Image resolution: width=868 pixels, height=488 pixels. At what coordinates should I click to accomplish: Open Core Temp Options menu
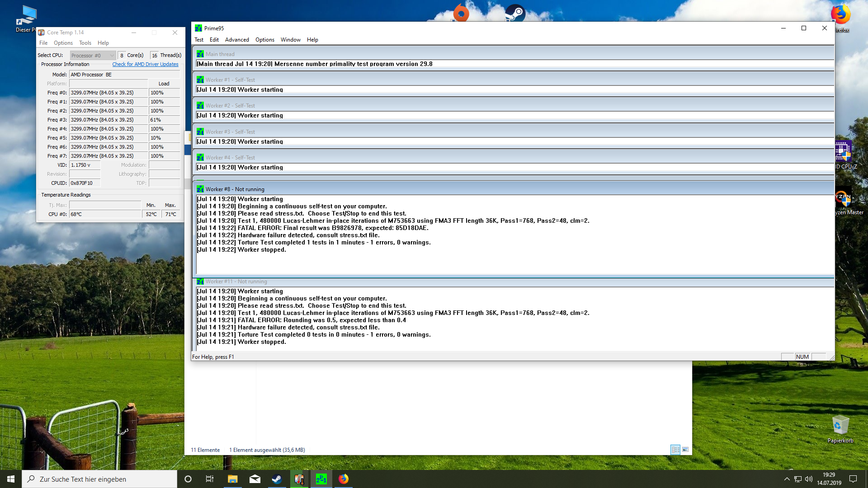tap(63, 43)
